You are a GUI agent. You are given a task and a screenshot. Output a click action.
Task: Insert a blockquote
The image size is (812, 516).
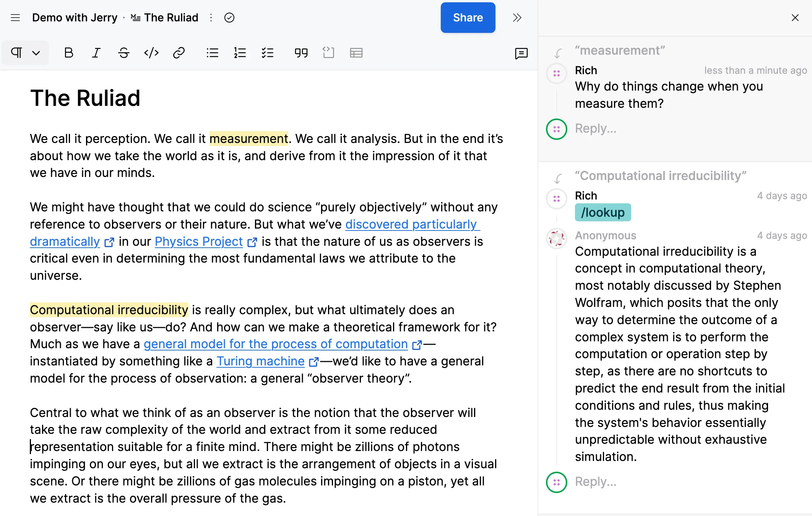(301, 53)
